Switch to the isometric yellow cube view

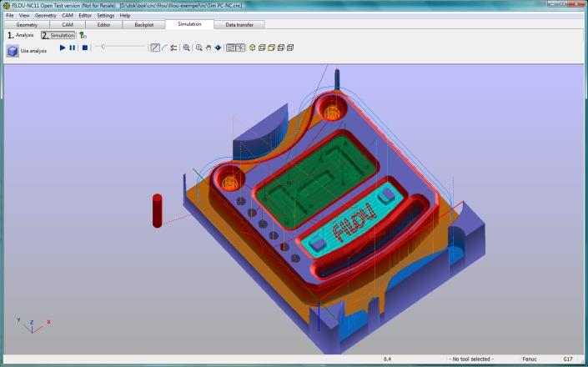pyautogui.click(x=253, y=48)
